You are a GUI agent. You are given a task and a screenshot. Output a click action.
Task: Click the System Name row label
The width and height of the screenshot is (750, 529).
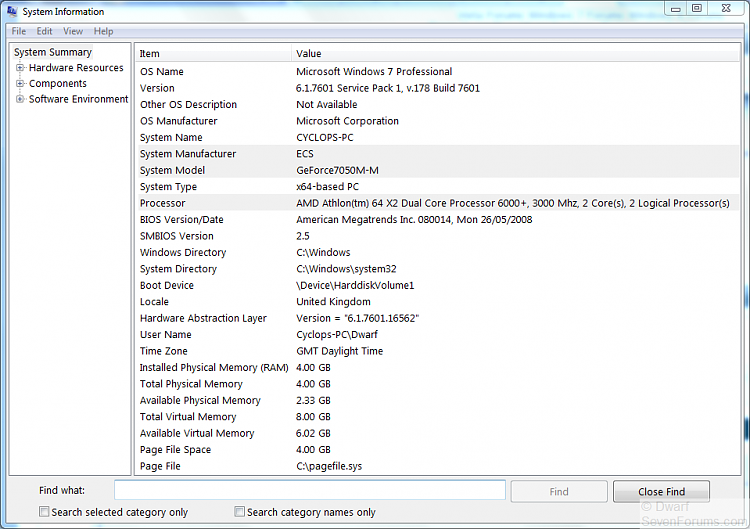[x=171, y=138]
